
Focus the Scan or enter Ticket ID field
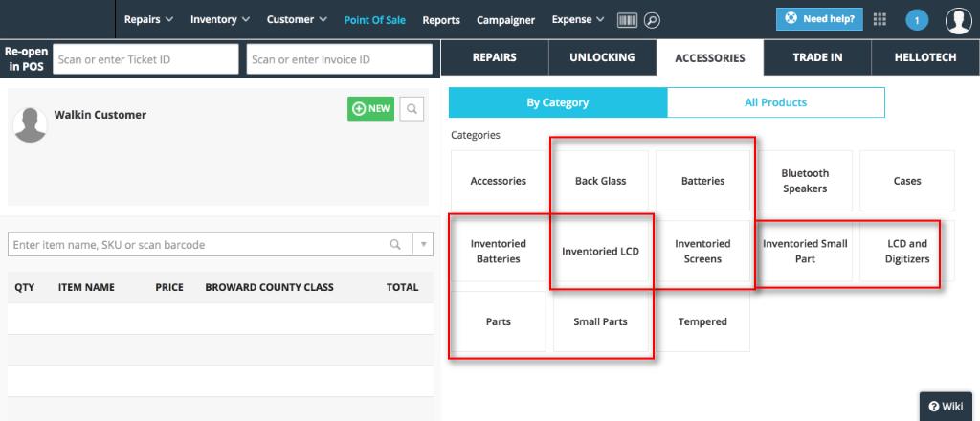point(145,59)
